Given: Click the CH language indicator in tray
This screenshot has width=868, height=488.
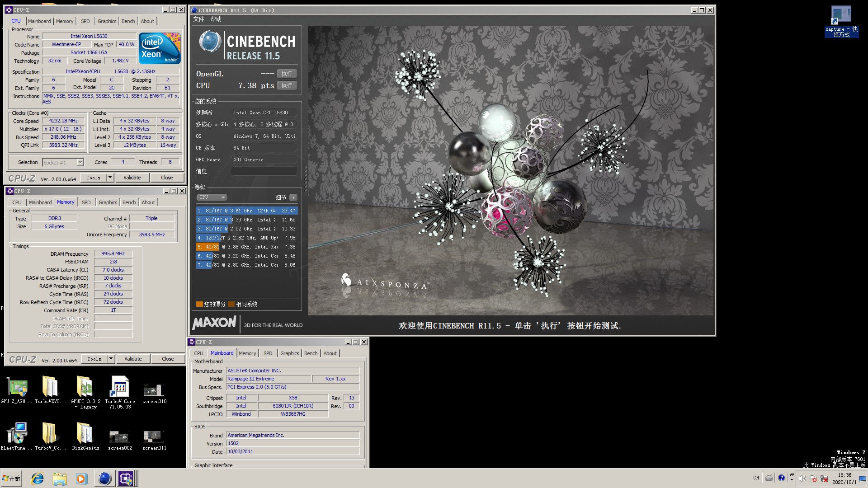Looking at the screenshot, I should click(x=756, y=478).
